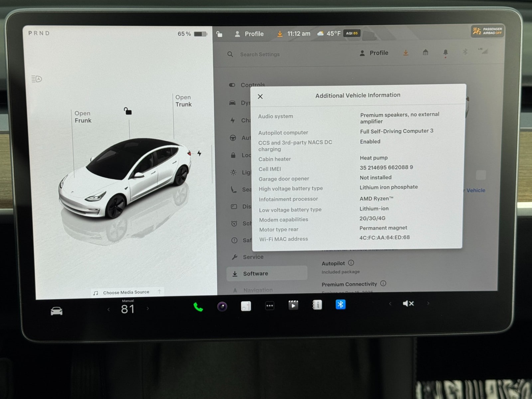Viewport: 532px width, 399px height.
Task: Open notifications bell in settings header
Action: pos(446,53)
